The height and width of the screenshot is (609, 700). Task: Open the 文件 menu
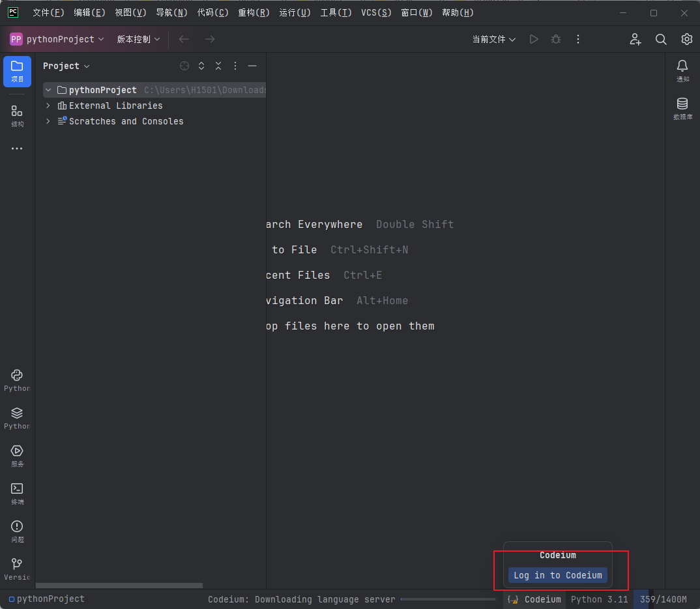(x=48, y=12)
